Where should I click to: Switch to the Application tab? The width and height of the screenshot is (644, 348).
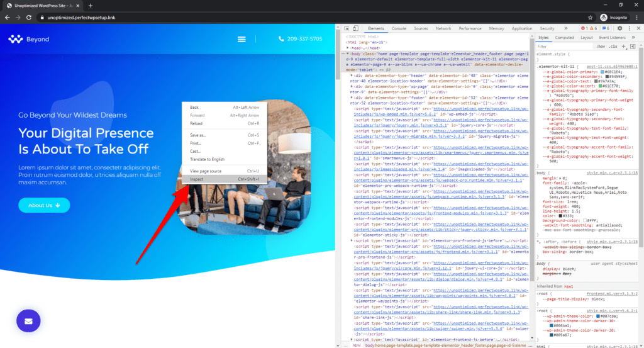tap(521, 28)
